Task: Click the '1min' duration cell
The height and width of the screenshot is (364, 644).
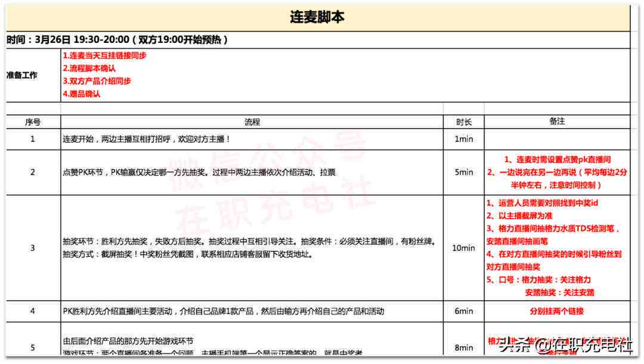Action: tap(464, 139)
